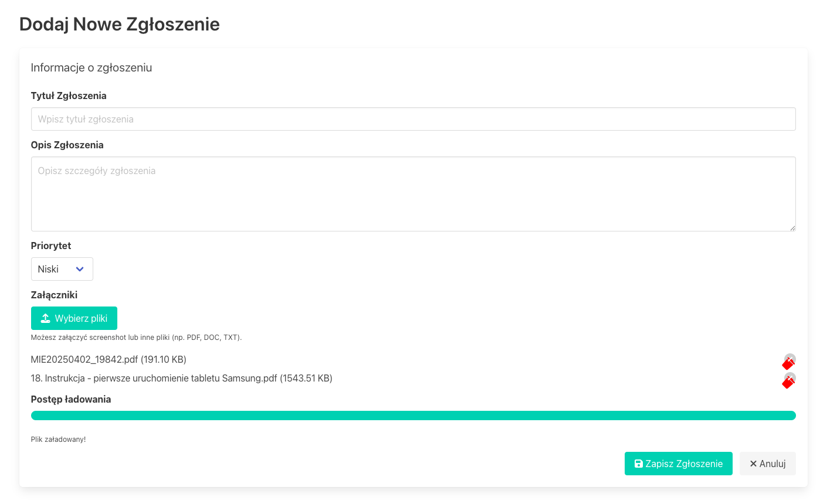The image size is (830, 504).
Task: Click the Wybierz pliki upload button
Action: click(x=74, y=318)
